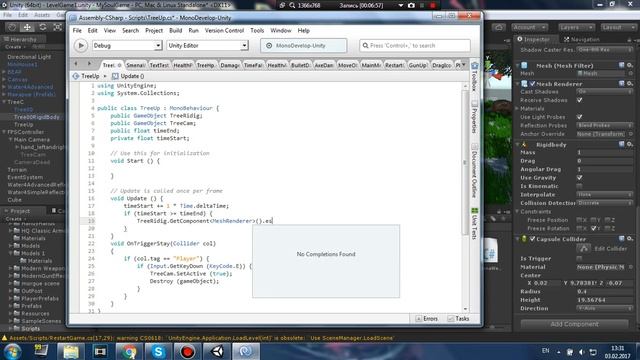Open the document tabs overflow dropdown
This screenshot has width=640, height=360.
click(464, 65)
